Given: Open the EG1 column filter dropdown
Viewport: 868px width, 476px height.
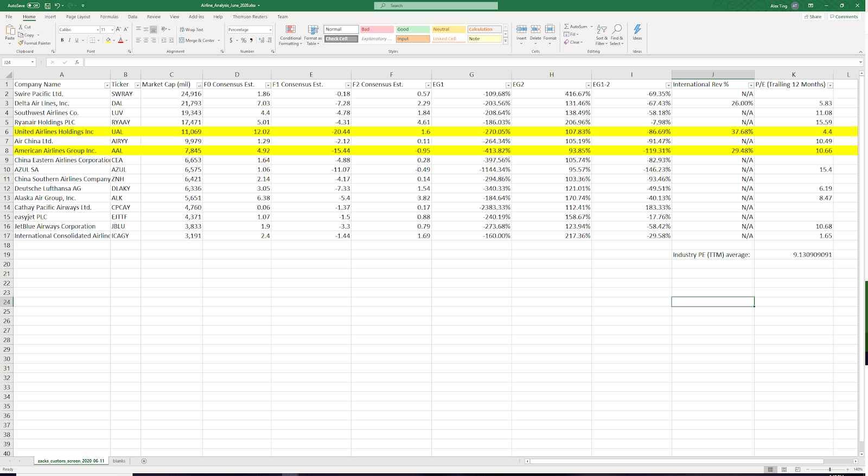Looking at the screenshot, I should [x=508, y=85].
